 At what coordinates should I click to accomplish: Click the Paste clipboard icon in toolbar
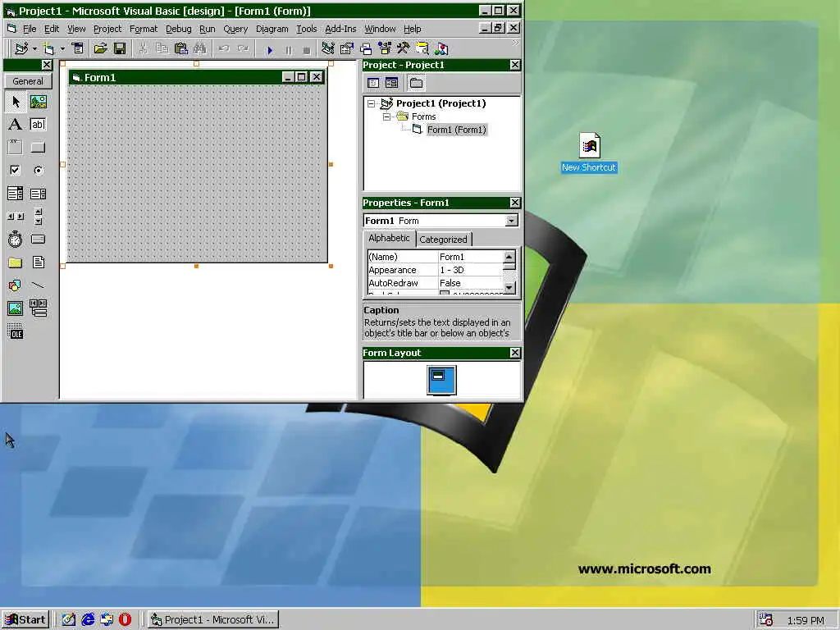(x=181, y=49)
